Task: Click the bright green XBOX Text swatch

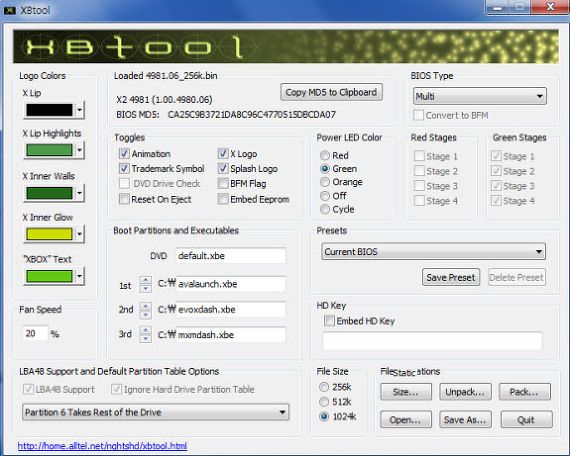Action: tap(49, 276)
